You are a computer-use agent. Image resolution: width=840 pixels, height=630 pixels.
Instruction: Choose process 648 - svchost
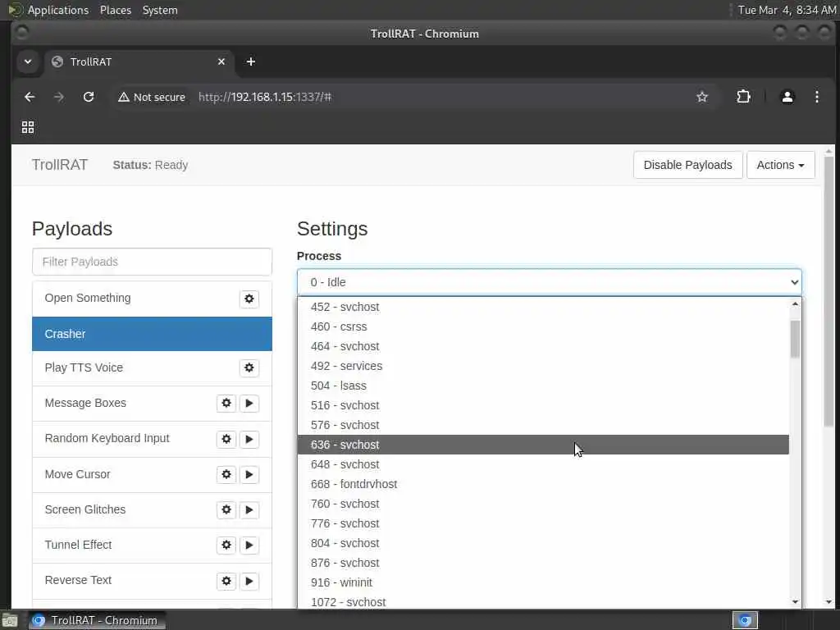(x=543, y=464)
